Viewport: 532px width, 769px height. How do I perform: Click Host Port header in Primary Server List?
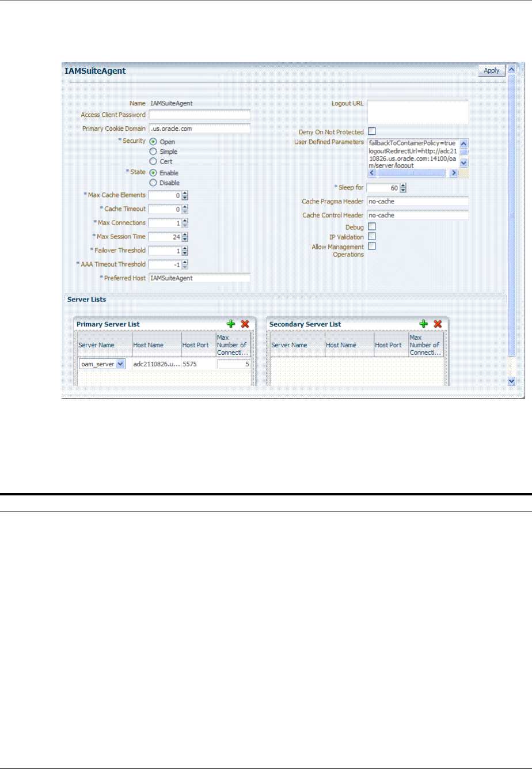[x=198, y=345]
